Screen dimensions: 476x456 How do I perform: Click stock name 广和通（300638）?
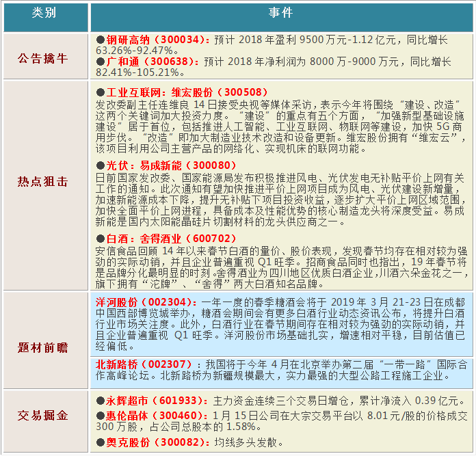(151, 62)
